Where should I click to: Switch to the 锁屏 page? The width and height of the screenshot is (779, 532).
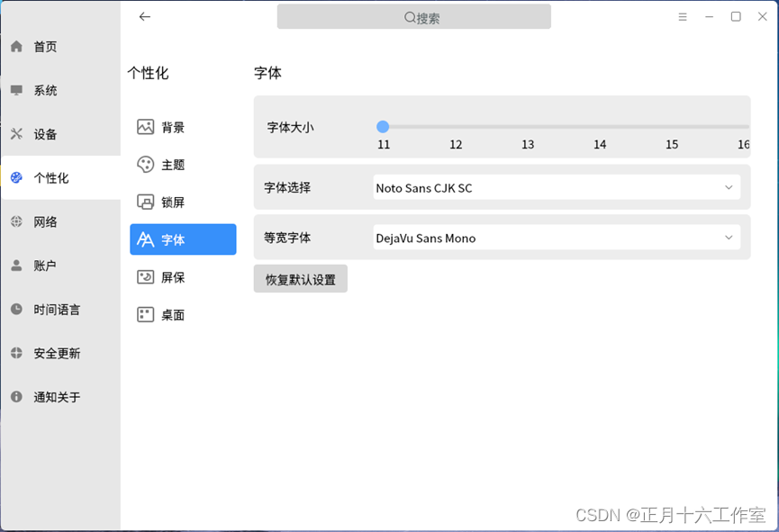click(x=183, y=203)
